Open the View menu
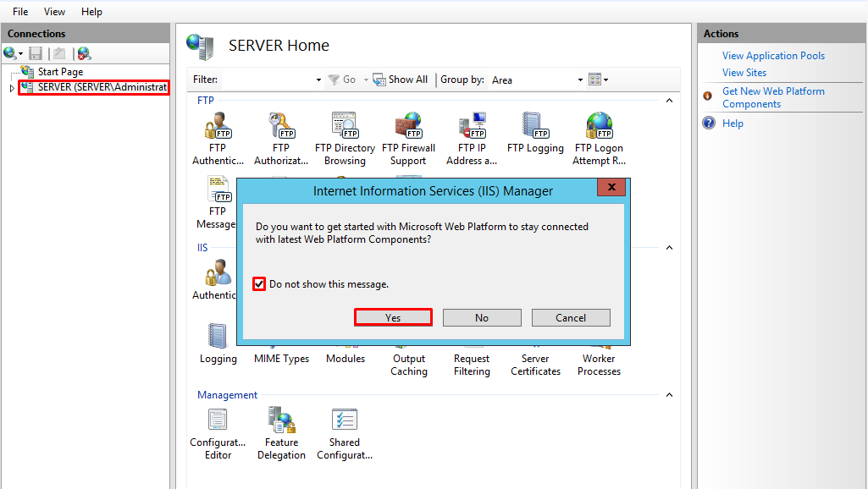 click(x=54, y=12)
